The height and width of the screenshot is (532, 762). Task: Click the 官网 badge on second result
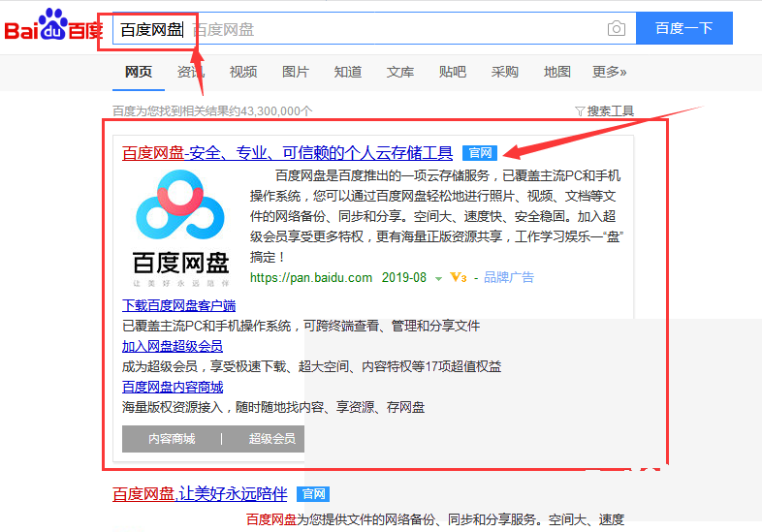313,494
